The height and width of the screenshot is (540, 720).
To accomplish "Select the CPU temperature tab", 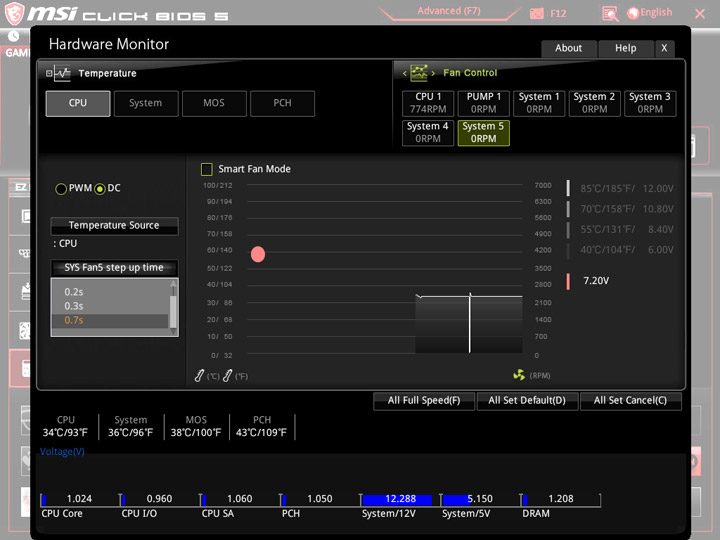I will [x=78, y=103].
